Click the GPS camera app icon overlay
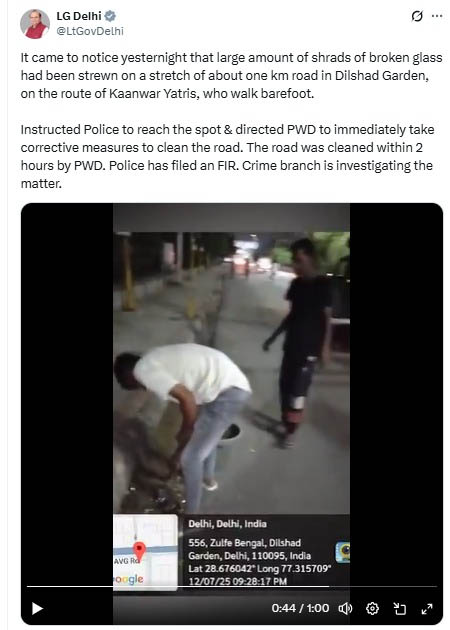Image resolution: width=450 pixels, height=630 pixels. click(343, 552)
